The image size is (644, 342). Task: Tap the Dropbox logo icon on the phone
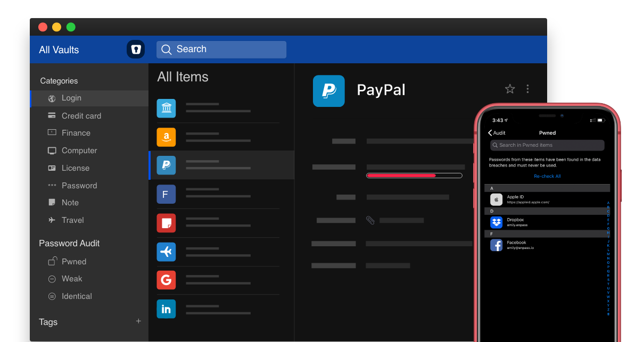(496, 222)
